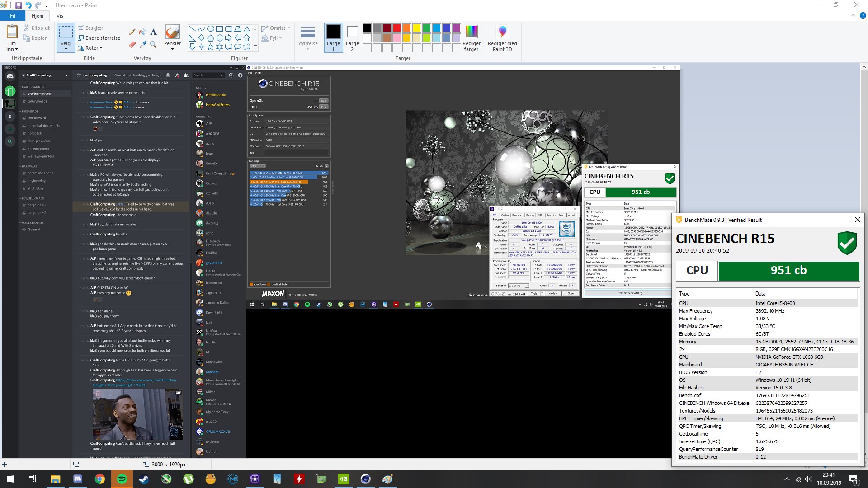The image size is (868, 488).
Task: Activate Farge 2 color slot
Action: point(352,38)
